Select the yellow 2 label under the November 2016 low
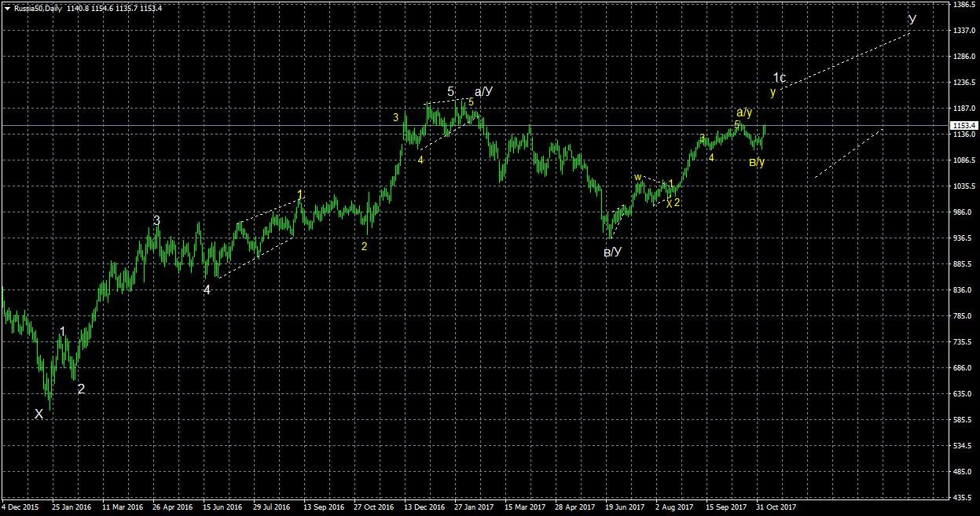This screenshot has width=980, height=516. tap(364, 246)
